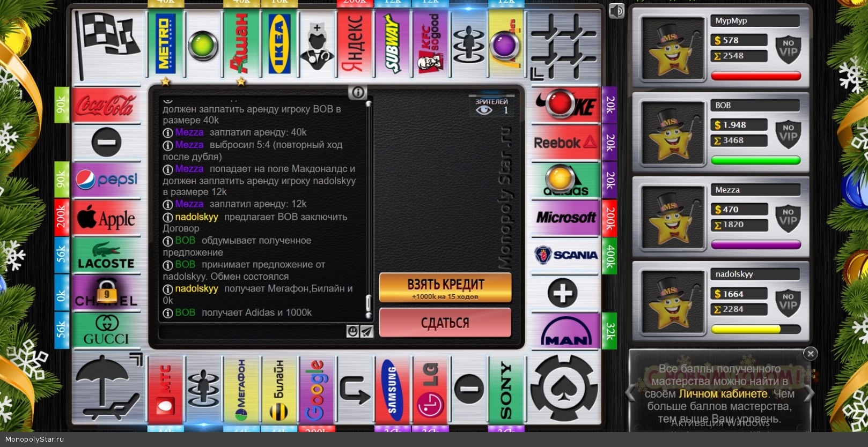Click the chat log vertical scrollbar
This screenshot has height=447, width=868.
coord(369,209)
